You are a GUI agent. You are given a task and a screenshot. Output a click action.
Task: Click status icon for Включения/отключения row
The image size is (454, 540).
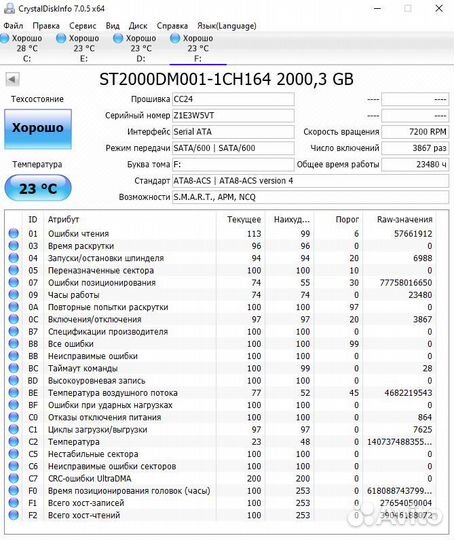coord(14,319)
